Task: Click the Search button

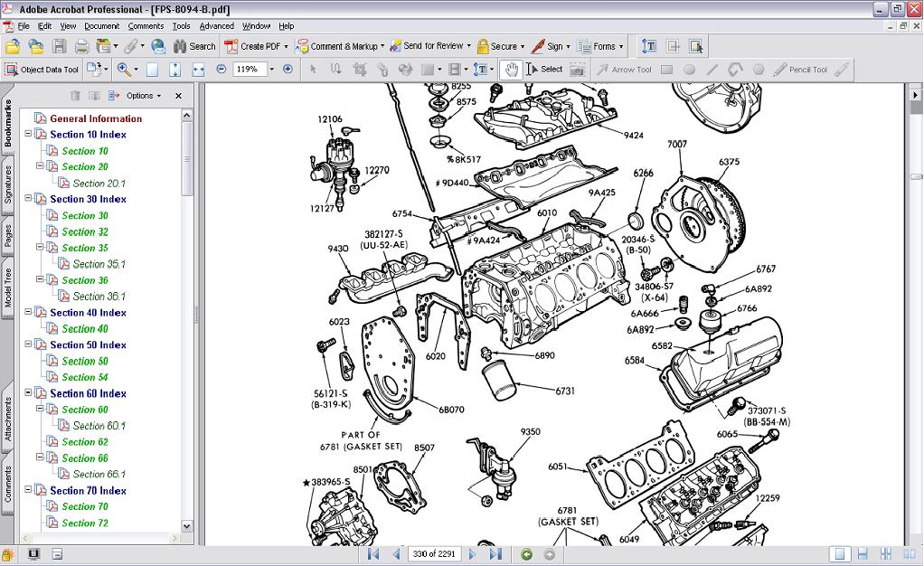Action: click(x=195, y=46)
